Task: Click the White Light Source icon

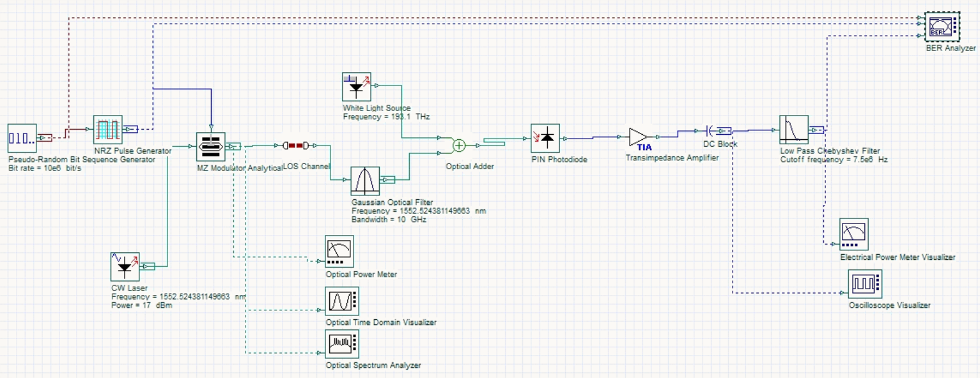Action: (x=358, y=87)
